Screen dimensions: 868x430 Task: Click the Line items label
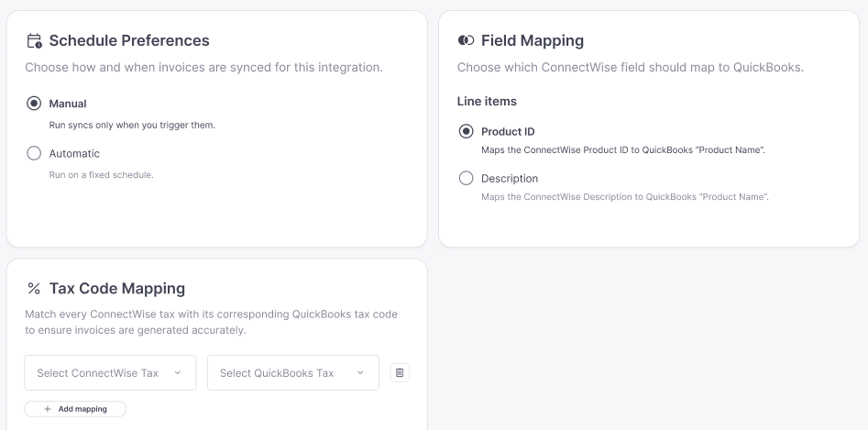point(487,101)
